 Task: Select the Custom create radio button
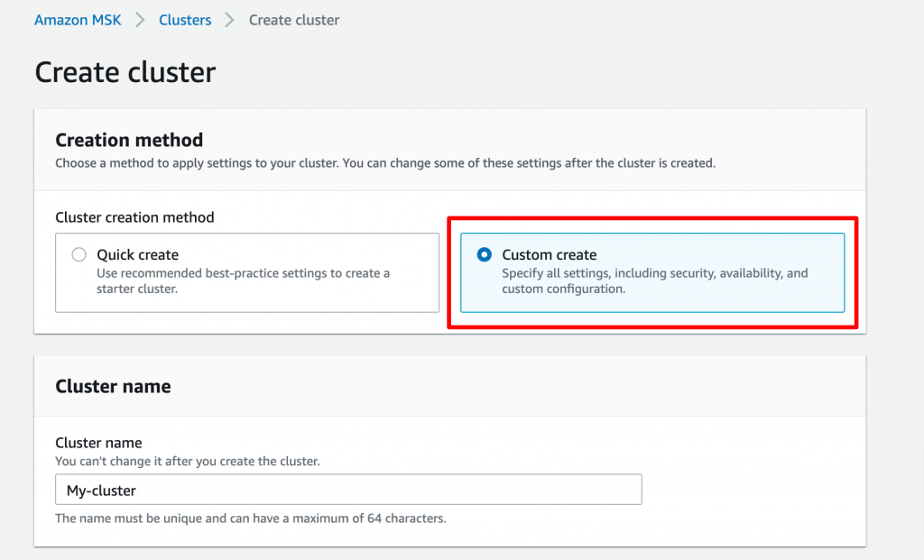pyautogui.click(x=484, y=254)
